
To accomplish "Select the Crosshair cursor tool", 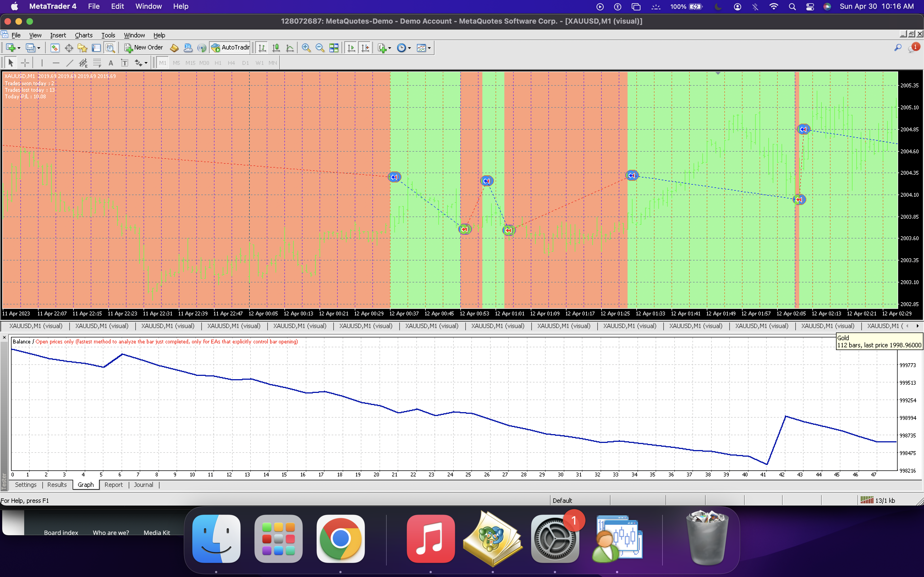I will tap(25, 63).
